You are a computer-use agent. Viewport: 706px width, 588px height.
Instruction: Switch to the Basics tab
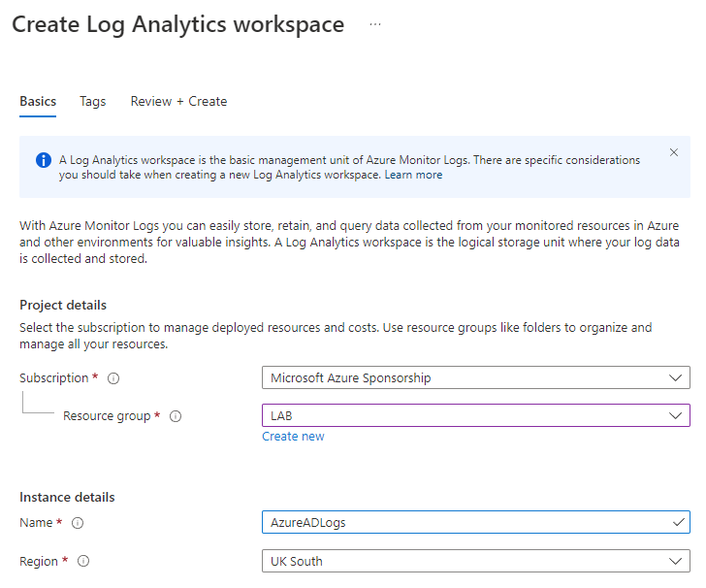[x=38, y=101]
